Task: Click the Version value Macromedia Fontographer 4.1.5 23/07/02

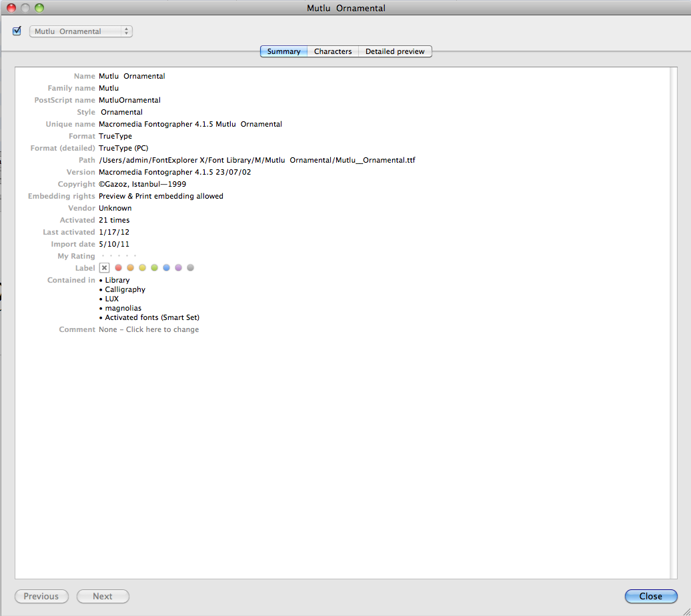Action: (175, 172)
